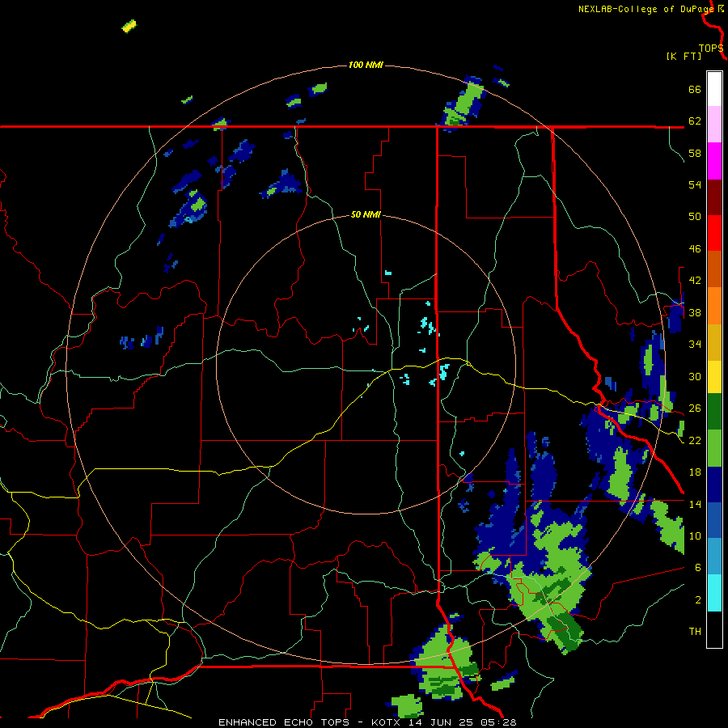Click the 14 value on the scale
Image resolution: width=728 pixels, height=728 pixels.
point(695,504)
